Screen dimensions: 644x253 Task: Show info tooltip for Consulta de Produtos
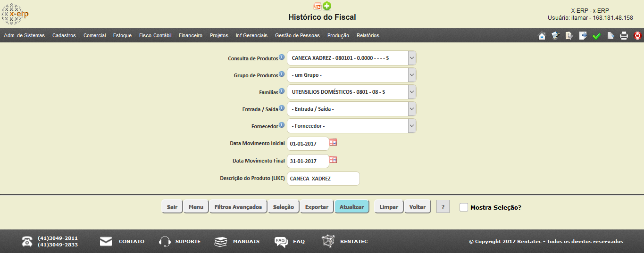(282, 57)
